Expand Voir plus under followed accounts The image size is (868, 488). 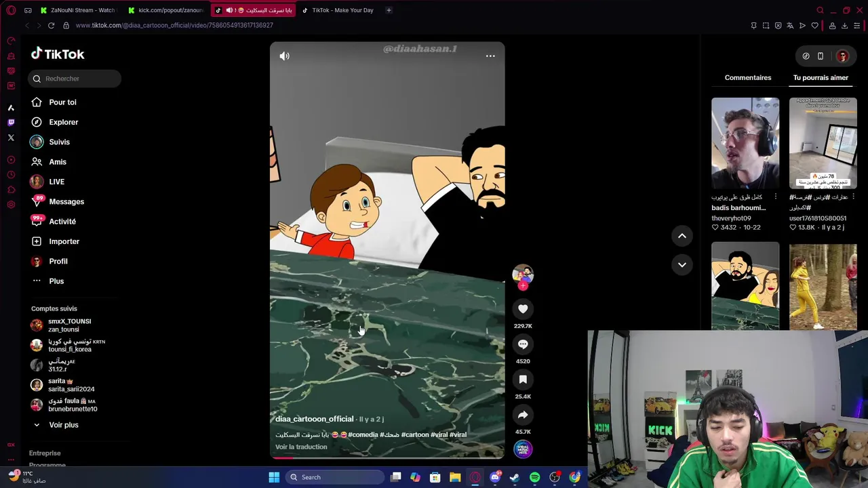click(55, 425)
